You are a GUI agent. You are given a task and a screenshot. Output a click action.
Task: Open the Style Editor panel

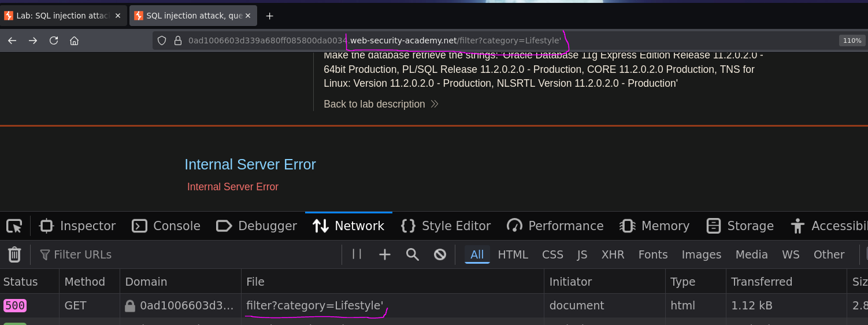[446, 226]
